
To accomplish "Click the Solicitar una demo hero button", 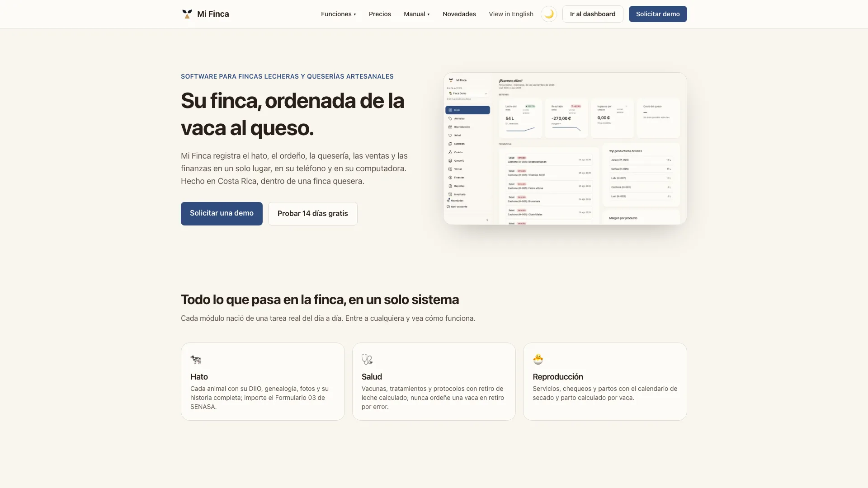I will click(x=222, y=213).
